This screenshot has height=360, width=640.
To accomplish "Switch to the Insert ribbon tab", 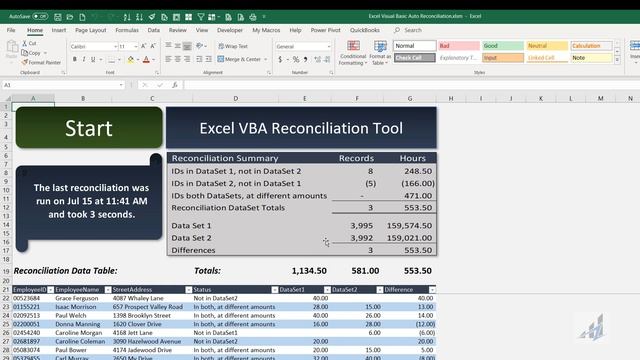I will [59, 30].
